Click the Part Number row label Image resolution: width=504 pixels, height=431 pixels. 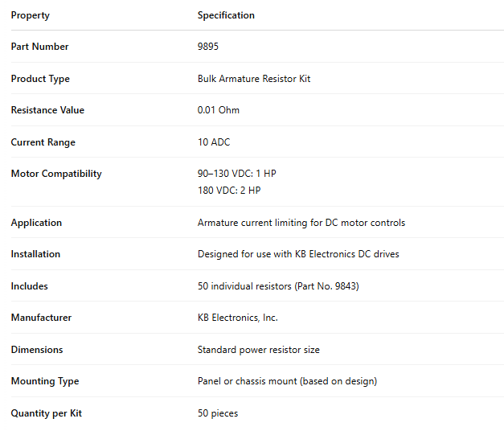[39, 47]
